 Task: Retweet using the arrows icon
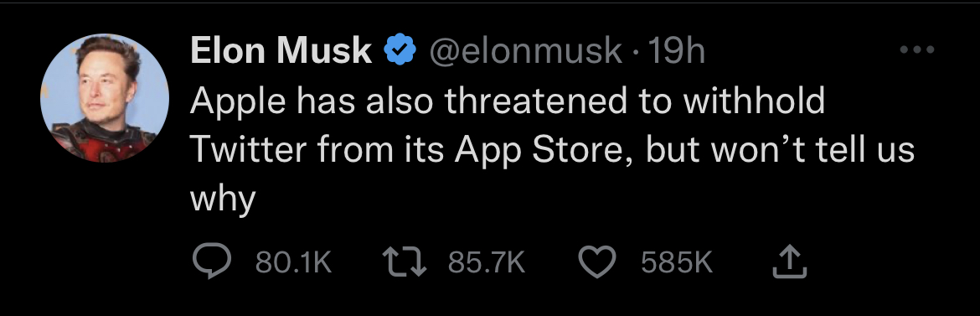(x=405, y=263)
